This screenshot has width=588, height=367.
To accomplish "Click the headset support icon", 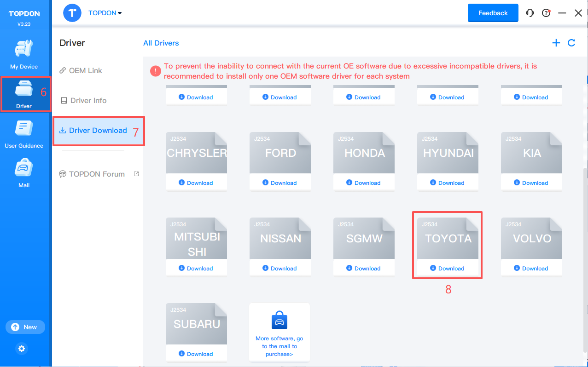I will click(530, 13).
